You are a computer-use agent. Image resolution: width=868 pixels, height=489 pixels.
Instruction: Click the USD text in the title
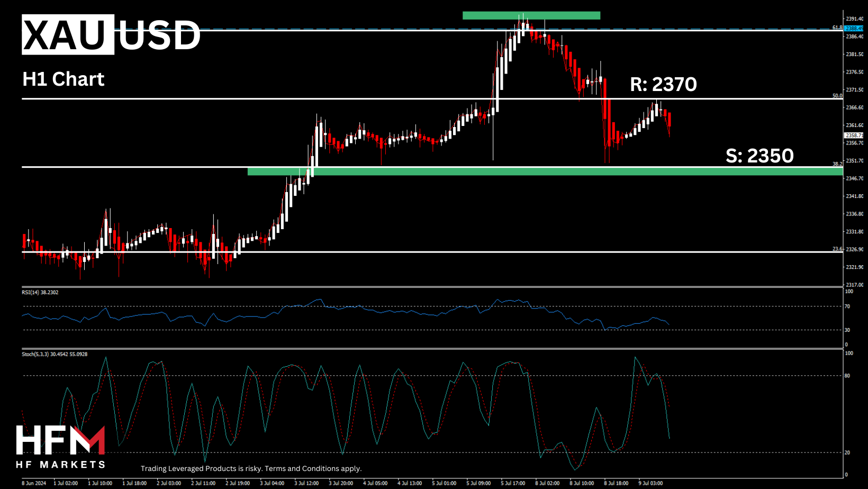click(159, 35)
